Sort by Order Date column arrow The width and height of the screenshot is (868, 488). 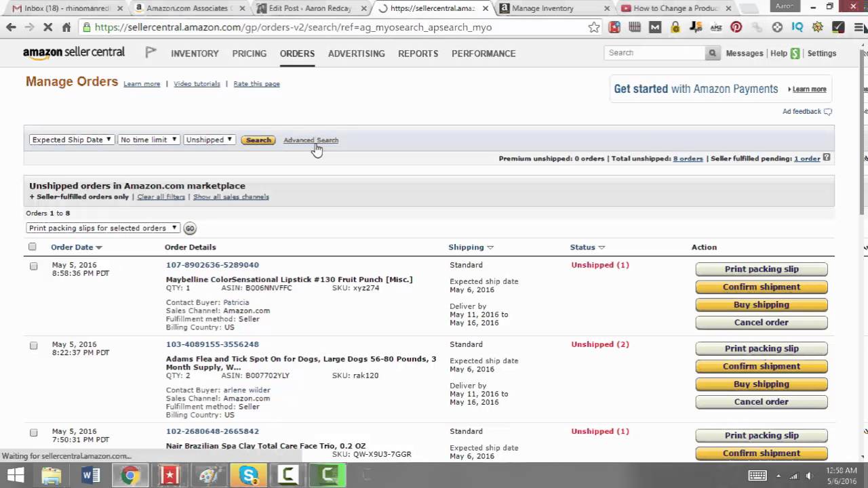(99, 248)
